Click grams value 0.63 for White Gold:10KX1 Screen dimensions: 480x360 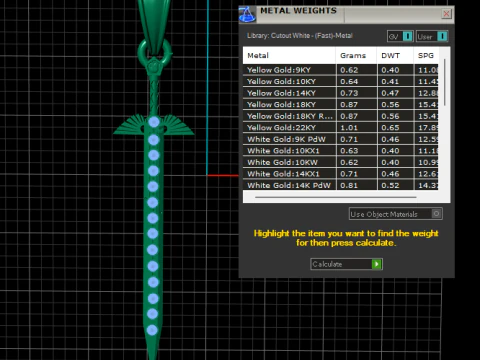click(x=349, y=151)
